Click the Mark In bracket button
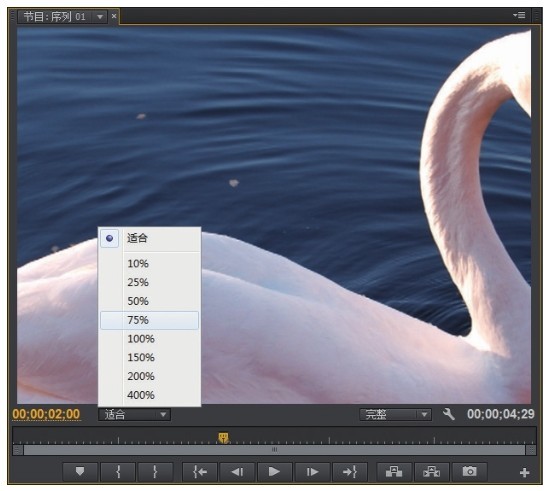 point(118,472)
